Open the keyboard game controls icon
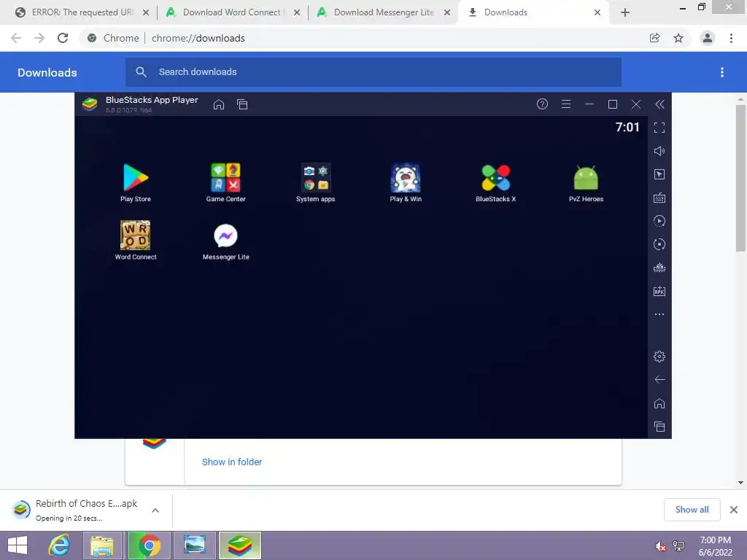 pyautogui.click(x=659, y=198)
